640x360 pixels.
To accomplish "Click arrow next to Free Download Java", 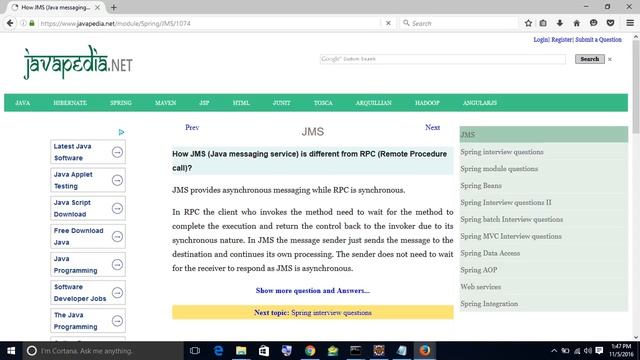I will coord(117,237).
